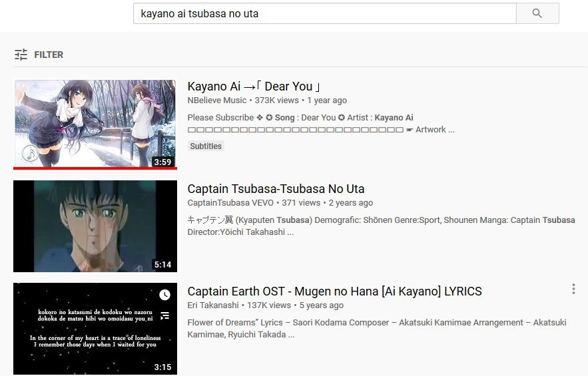Click red watched progress bar under Dear You
The height and width of the screenshot is (376, 588).
pyautogui.click(x=95, y=168)
